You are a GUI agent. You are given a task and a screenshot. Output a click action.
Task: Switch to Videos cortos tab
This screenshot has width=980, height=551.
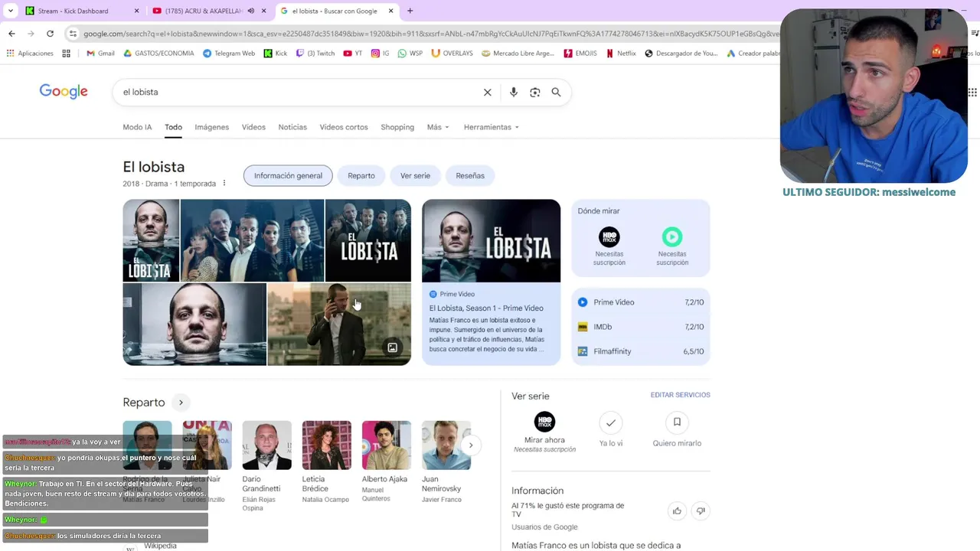point(344,127)
